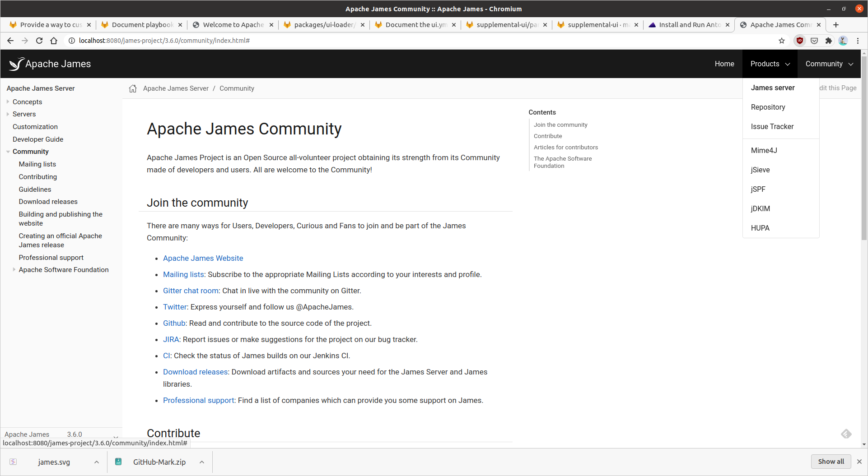Select James server in Products menu

pos(773,88)
